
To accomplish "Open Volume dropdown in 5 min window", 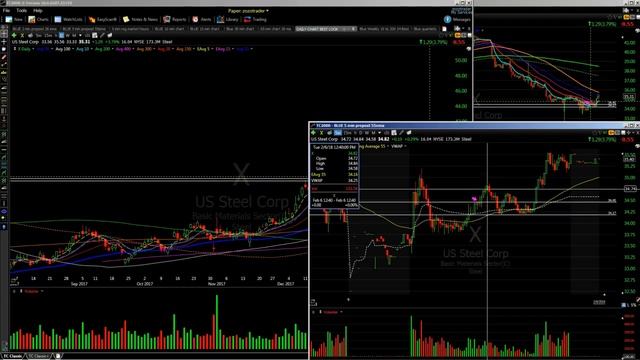I will tap(333, 312).
